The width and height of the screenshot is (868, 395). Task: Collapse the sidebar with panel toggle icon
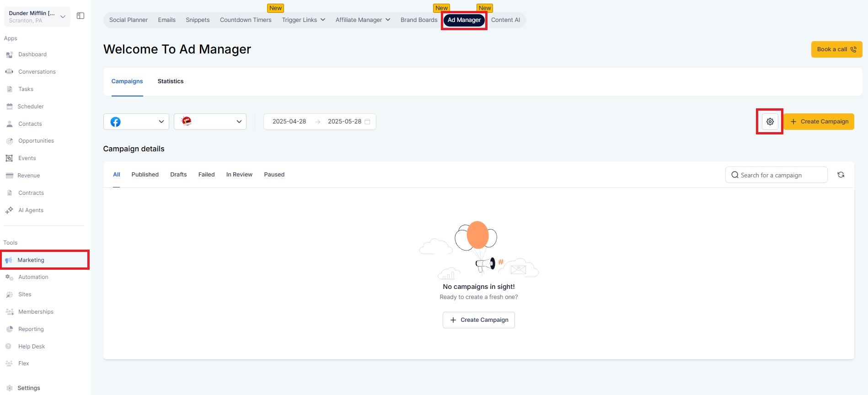click(x=80, y=16)
